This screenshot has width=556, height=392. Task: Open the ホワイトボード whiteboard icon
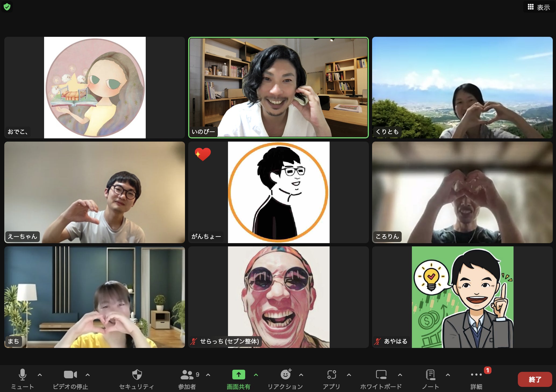[381, 375]
